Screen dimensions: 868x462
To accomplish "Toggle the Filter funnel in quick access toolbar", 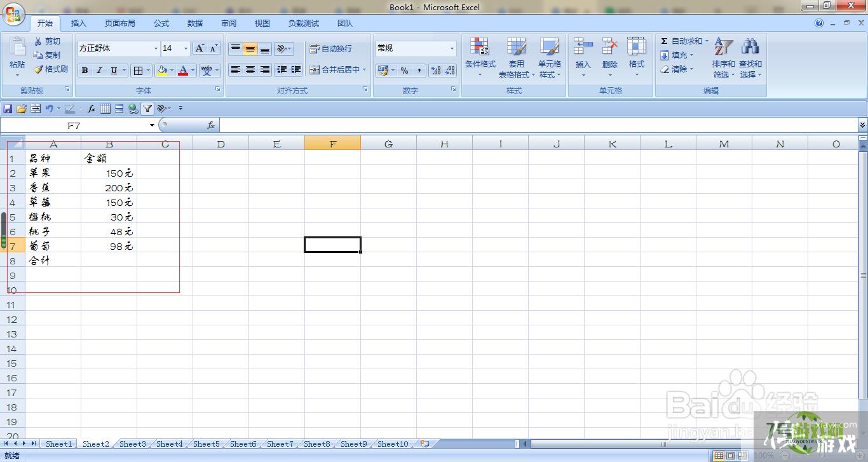I will click(x=147, y=109).
